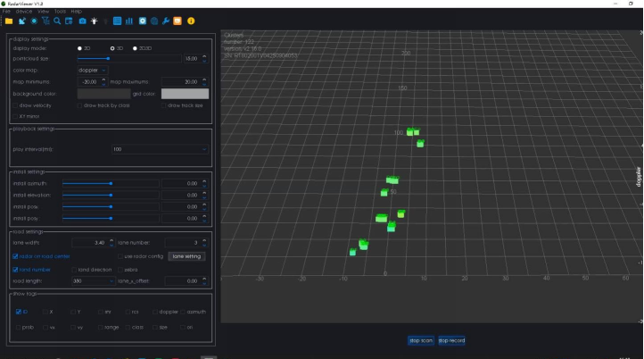Pick a new grid color swatch

click(185, 94)
